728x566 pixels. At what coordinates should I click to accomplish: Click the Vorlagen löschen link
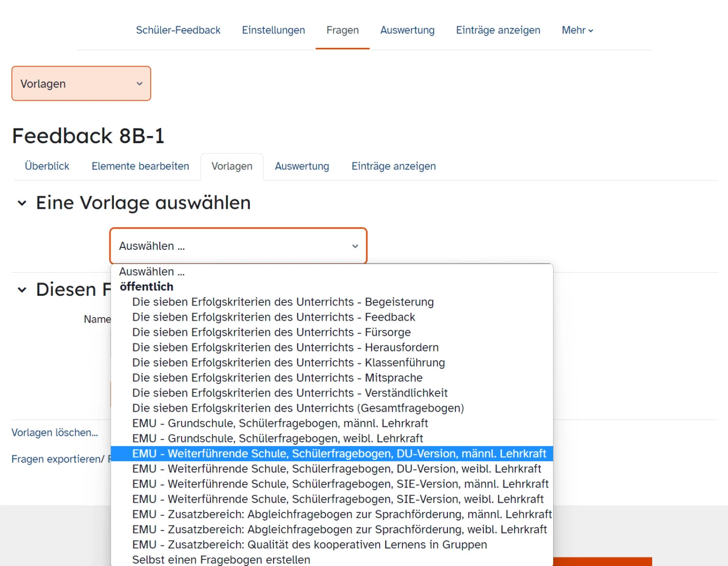click(55, 432)
